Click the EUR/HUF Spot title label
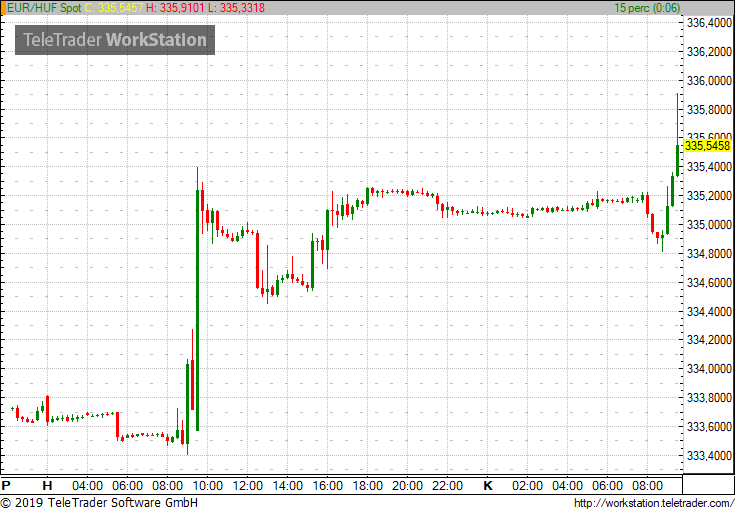Screen dimensions: 735x512 (x=45, y=8)
